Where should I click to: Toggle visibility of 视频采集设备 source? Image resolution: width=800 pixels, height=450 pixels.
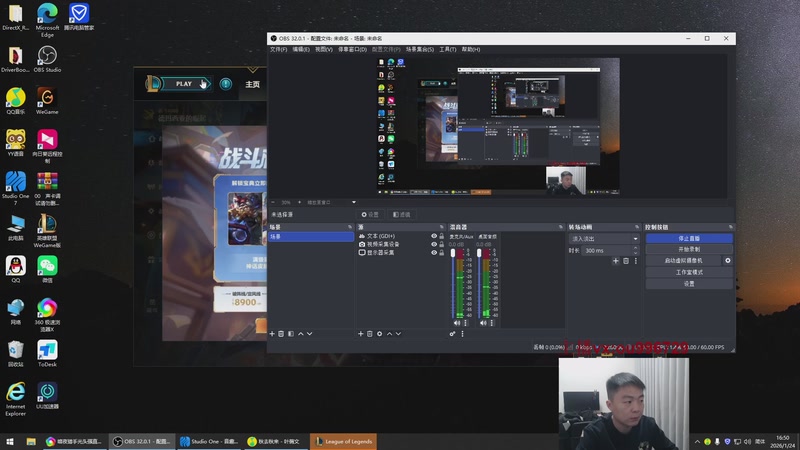click(434, 244)
